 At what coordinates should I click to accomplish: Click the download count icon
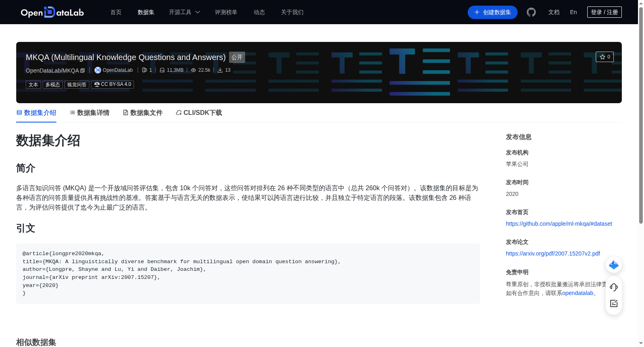point(220,70)
